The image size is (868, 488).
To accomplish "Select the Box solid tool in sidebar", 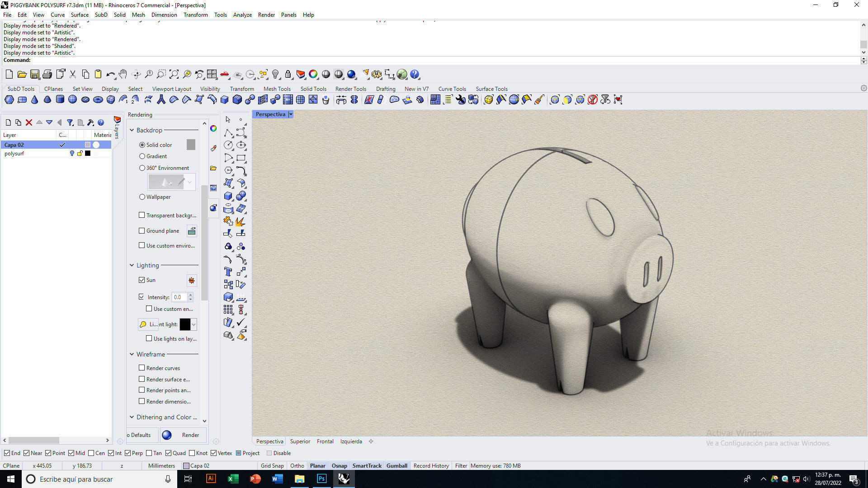I will coord(228,196).
